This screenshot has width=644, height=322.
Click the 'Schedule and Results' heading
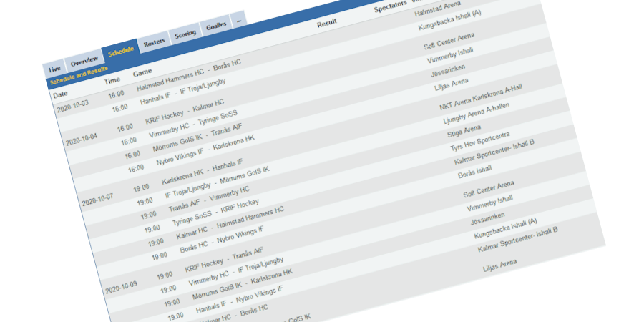click(x=79, y=76)
